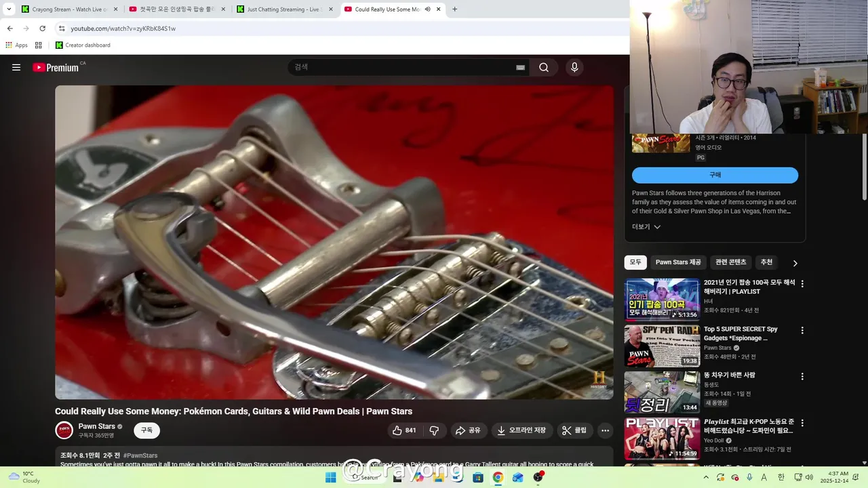
Task: Click the browser address bar URL
Action: pyautogui.click(x=123, y=28)
